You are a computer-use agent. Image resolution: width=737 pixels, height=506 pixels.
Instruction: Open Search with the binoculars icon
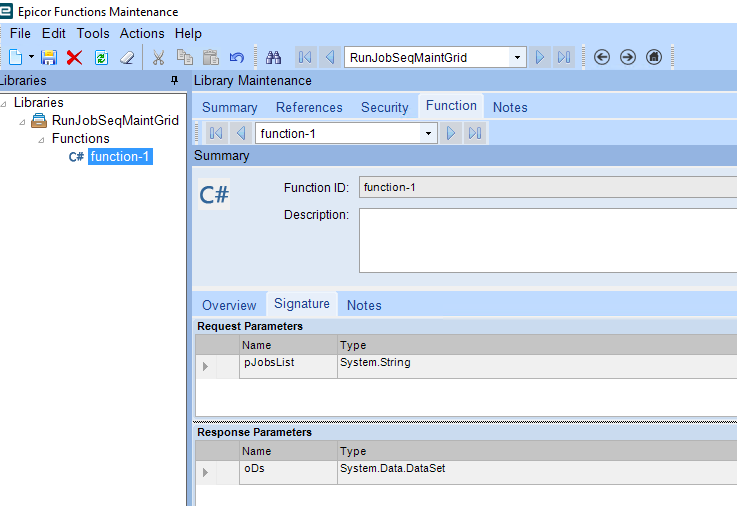click(x=273, y=58)
